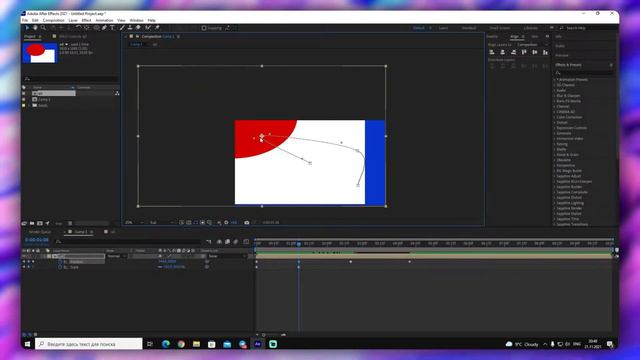Open the layer blending Mode Normal dropdown
The image size is (640, 360).
117,256
